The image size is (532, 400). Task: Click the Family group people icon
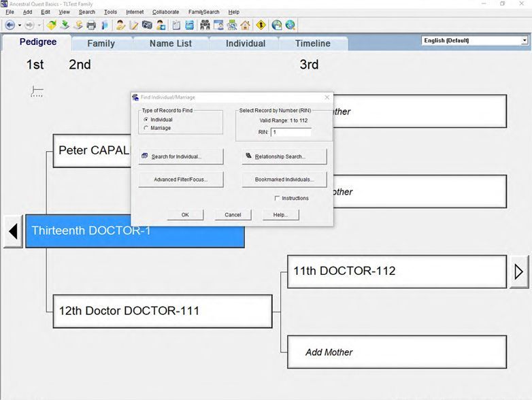[205, 25]
